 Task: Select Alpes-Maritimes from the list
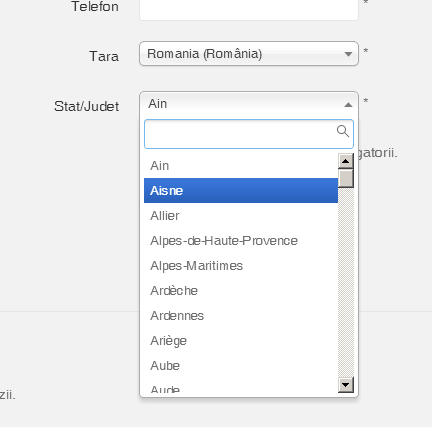pos(241,266)
